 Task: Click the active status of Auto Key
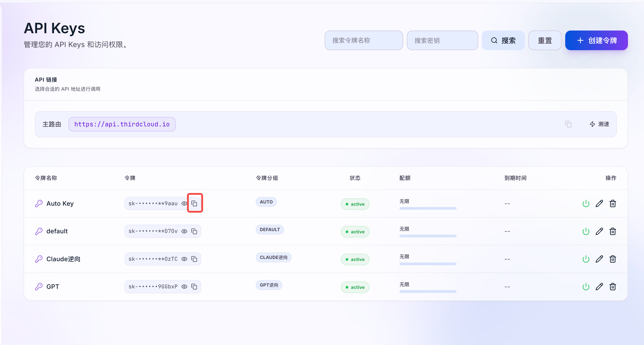(x=355, y=204)
